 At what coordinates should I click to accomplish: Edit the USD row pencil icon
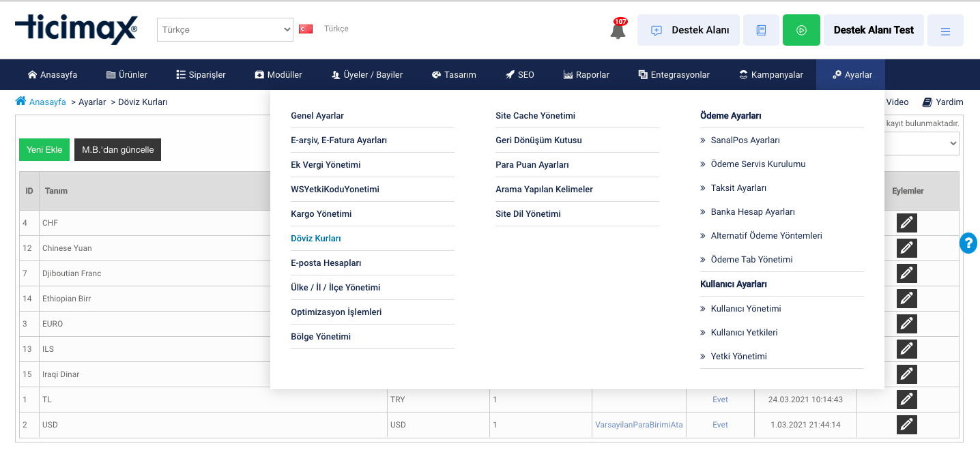(x=907, y=425)
